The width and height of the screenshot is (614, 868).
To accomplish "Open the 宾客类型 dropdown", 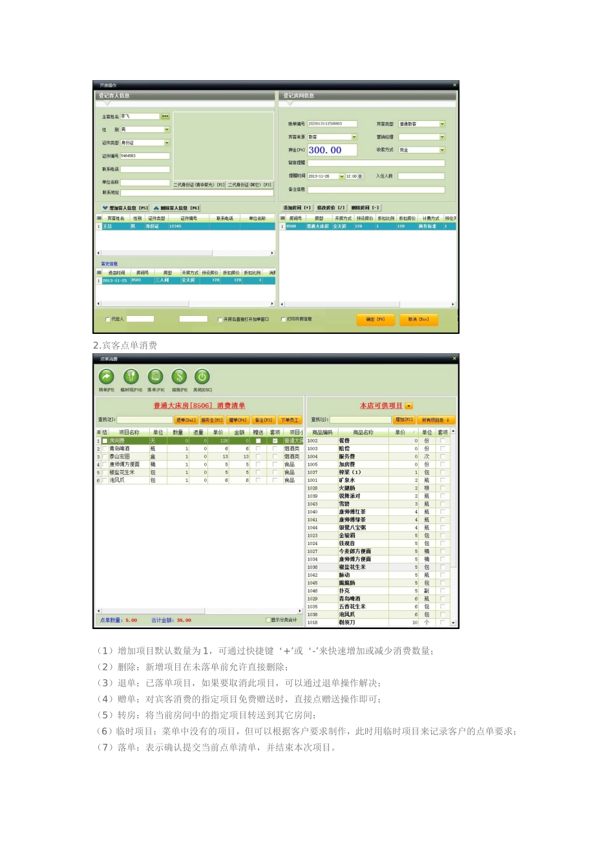I will pos(442,124).
